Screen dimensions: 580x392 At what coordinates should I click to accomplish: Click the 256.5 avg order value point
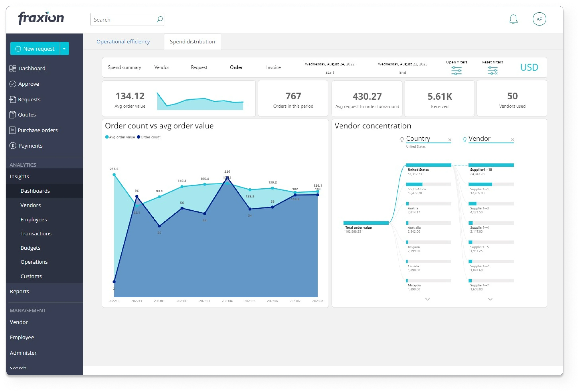(x=114, y=175)
